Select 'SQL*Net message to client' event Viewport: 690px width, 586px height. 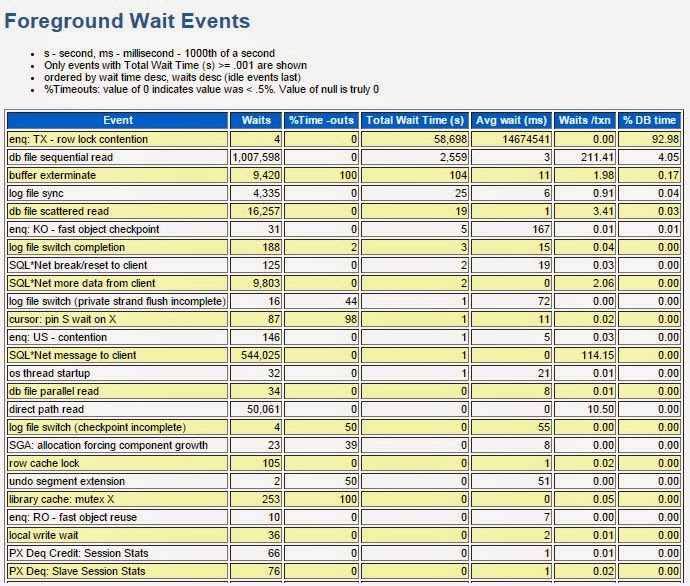point(118,356)
